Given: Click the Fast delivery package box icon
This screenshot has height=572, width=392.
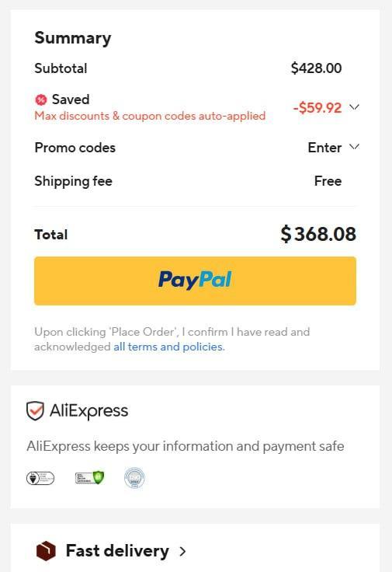Looking at the screenshot, I should (46, 551).
